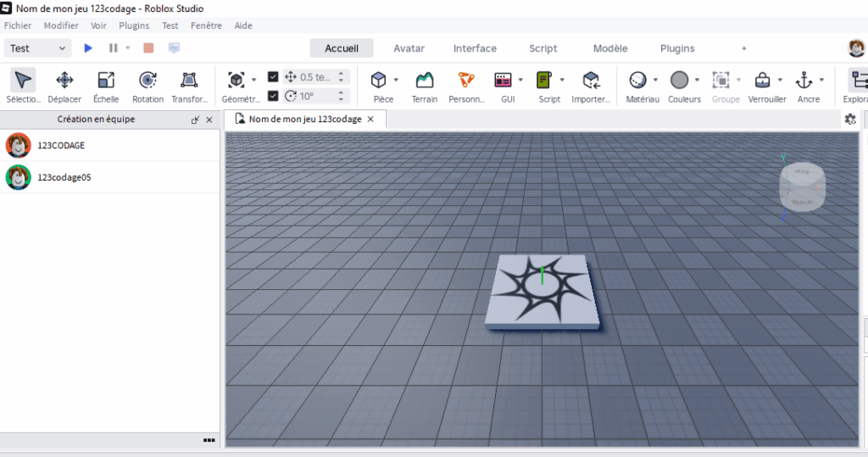
Task: Click the view orientation cube in viewport
Action: [801, 188]
